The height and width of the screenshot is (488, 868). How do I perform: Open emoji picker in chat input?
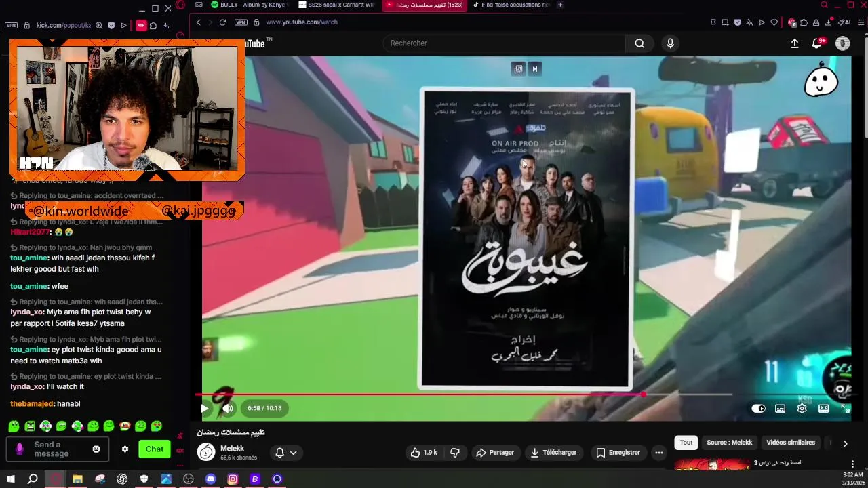pos(96,449)
